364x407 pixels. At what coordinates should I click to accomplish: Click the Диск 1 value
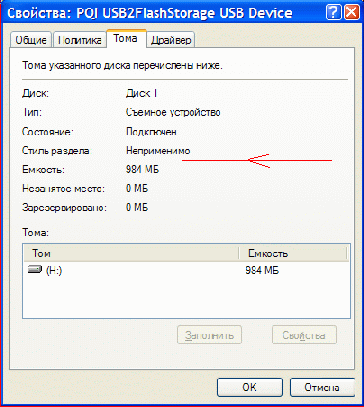pyautogui.click(x=141, y=94)
